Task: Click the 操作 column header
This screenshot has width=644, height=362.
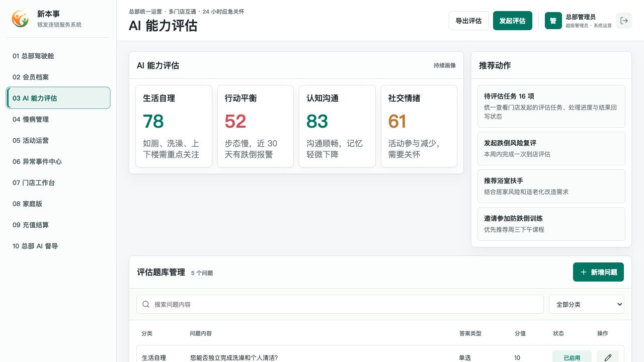Action: (x=603, y=333)
